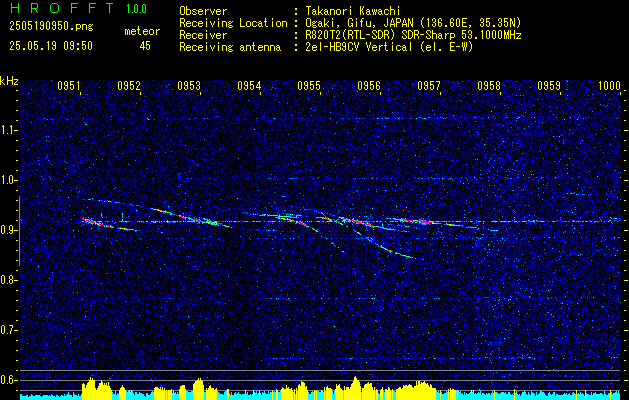629x400 pixels.
Task: Click the 'Observer' field label
Action: [203, 11]
